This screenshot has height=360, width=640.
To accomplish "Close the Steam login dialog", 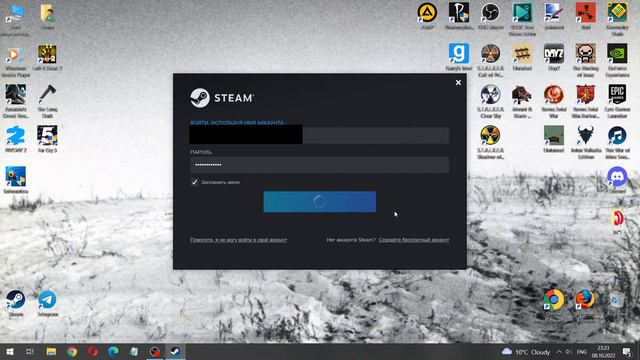I will click(458, 82).
